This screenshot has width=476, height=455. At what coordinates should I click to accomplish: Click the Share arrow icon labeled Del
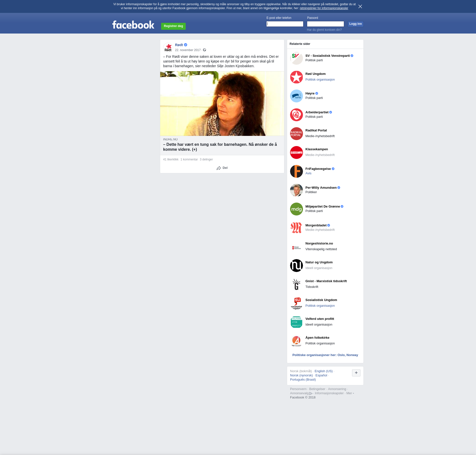click(219, 168)
